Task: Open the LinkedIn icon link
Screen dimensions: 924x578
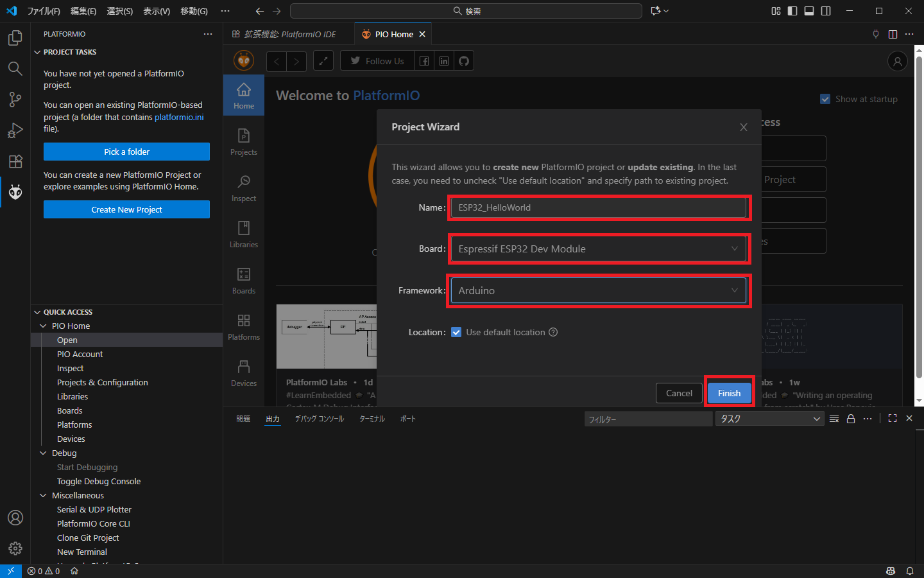Action: pyautogui.click(x=444, y=61)
